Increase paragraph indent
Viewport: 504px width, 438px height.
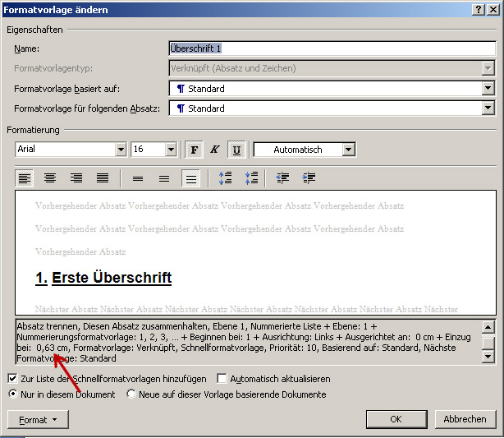[309, 178]
